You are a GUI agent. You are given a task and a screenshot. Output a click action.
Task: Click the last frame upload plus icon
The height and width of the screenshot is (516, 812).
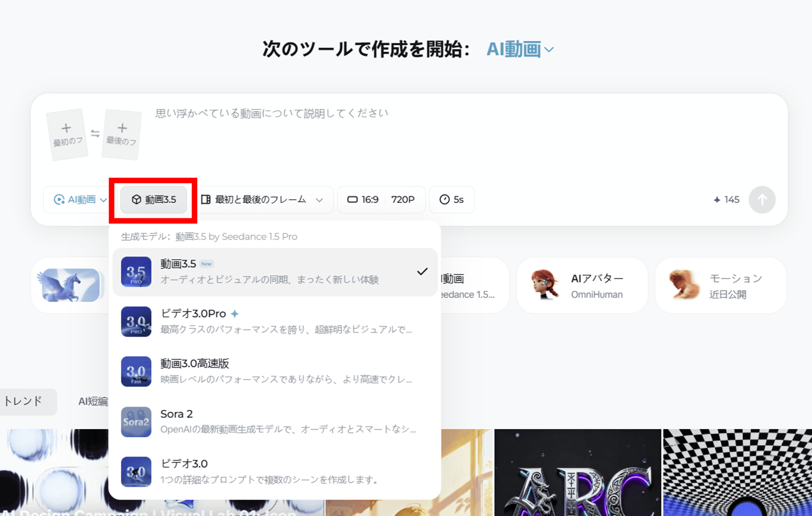(x=122, y=128)
